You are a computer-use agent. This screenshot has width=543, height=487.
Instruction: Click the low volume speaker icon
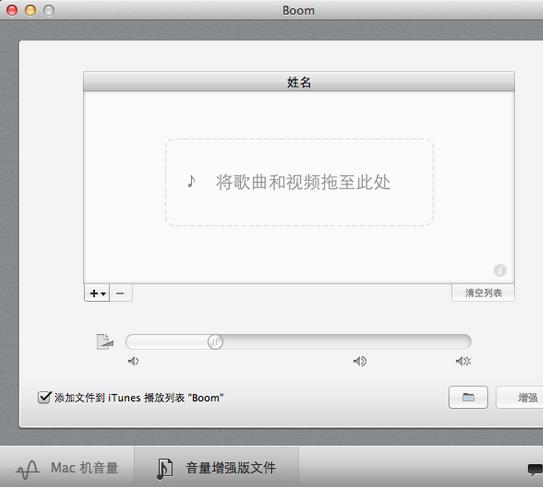(x=133, y=361)
